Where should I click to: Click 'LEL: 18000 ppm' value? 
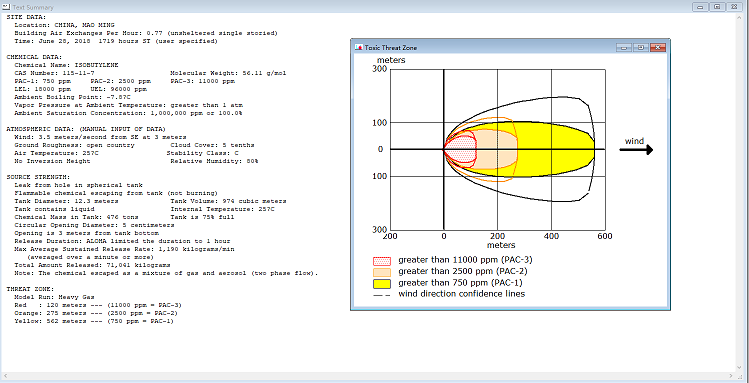43,89
